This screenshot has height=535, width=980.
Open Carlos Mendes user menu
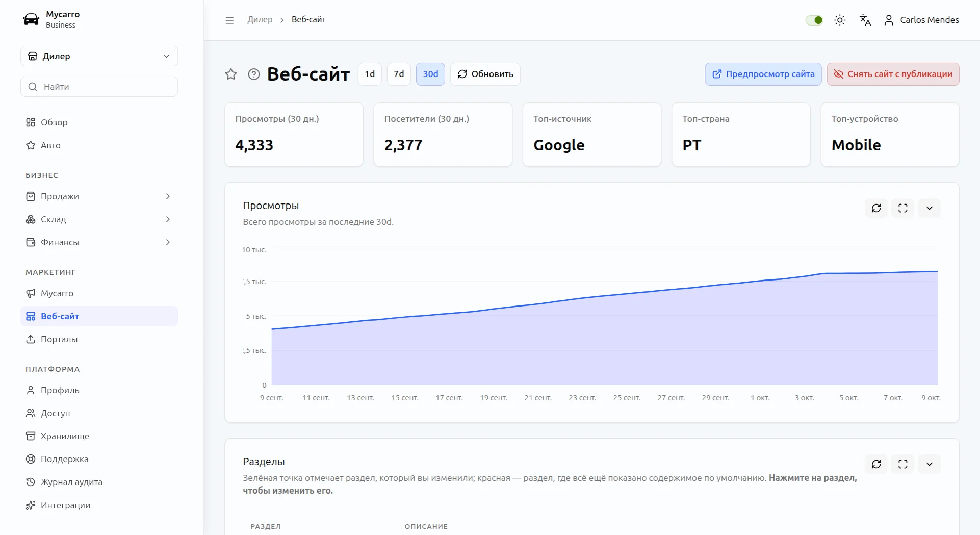921,20
